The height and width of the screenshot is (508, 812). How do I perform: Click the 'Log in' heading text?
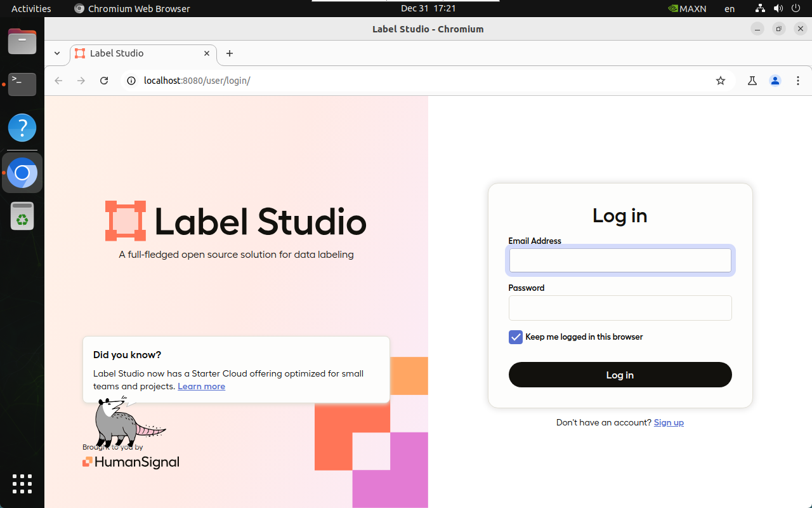[x=620, y=216]
